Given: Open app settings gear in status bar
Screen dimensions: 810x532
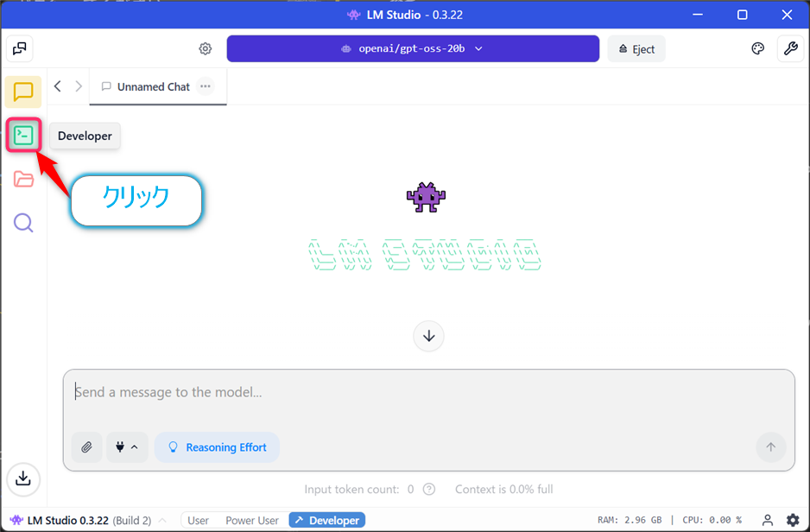Looking at the screenshot, I should click(x=793, y=520).
